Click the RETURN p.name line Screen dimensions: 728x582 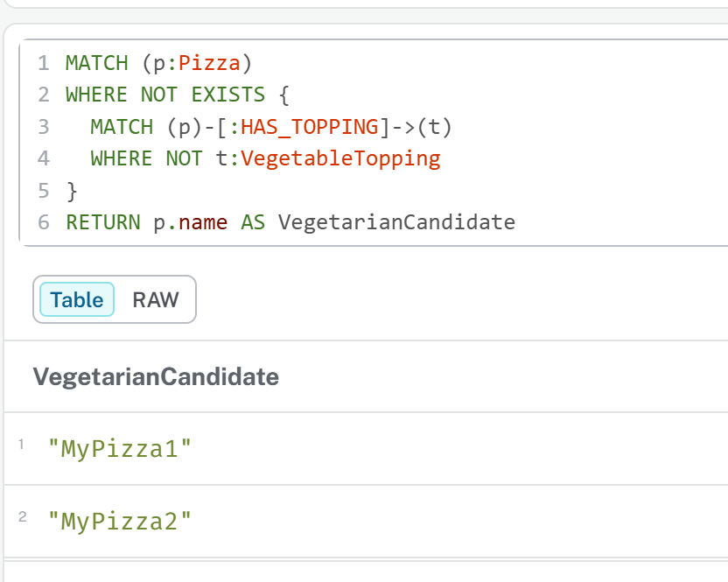point(290,222)
